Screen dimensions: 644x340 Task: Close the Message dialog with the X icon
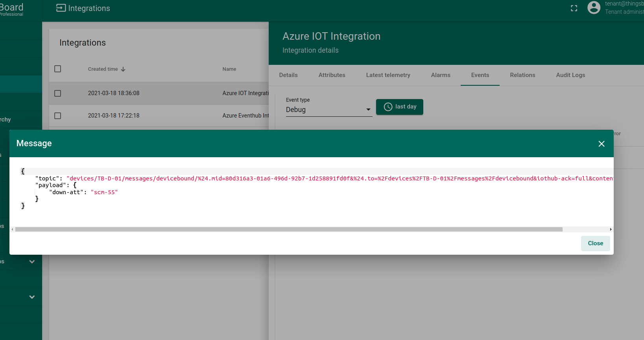click(602, 144)
